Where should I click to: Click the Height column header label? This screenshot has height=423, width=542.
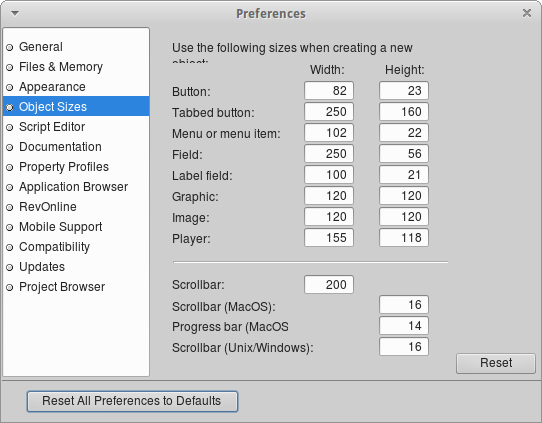pyautogui.click(x=404, y=70)
